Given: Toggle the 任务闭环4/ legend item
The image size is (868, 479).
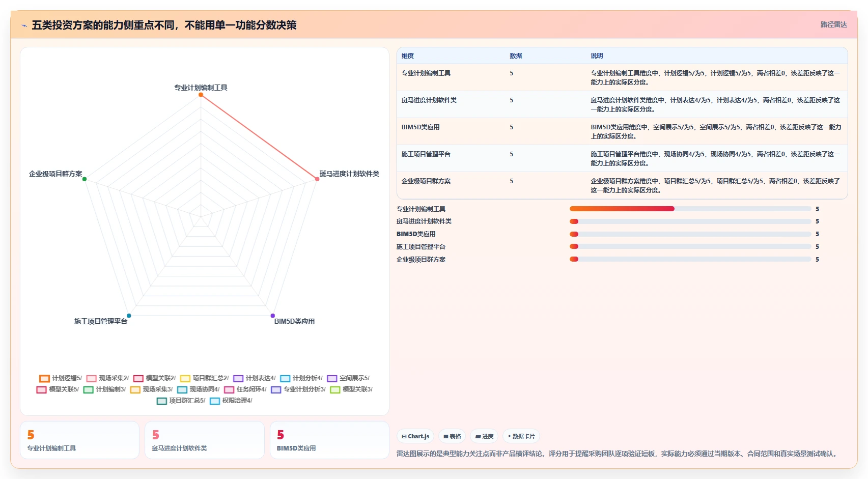Looking at the screenshot, I should click(245, 389).
